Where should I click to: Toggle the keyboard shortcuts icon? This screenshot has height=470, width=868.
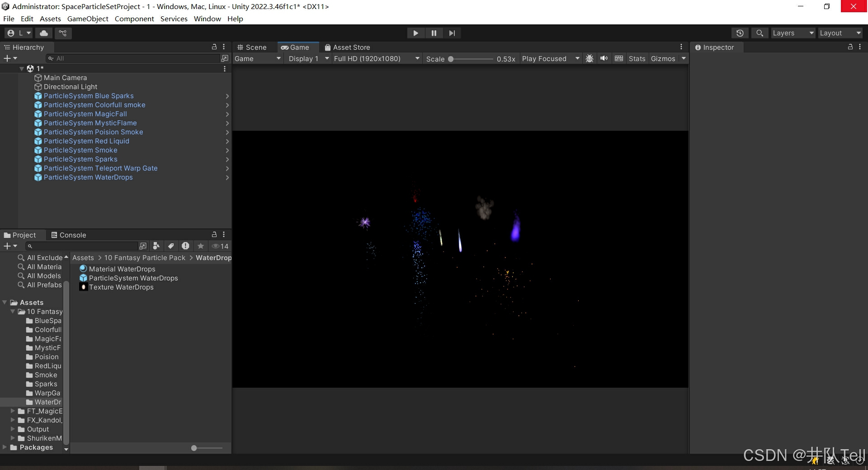pyautogui.click(x=619, y=58)
